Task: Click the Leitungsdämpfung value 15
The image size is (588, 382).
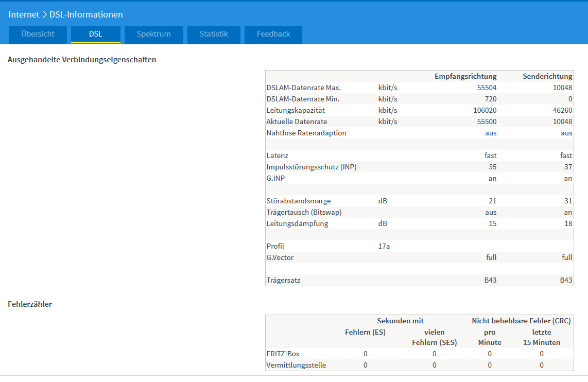Action: point(492,223)
